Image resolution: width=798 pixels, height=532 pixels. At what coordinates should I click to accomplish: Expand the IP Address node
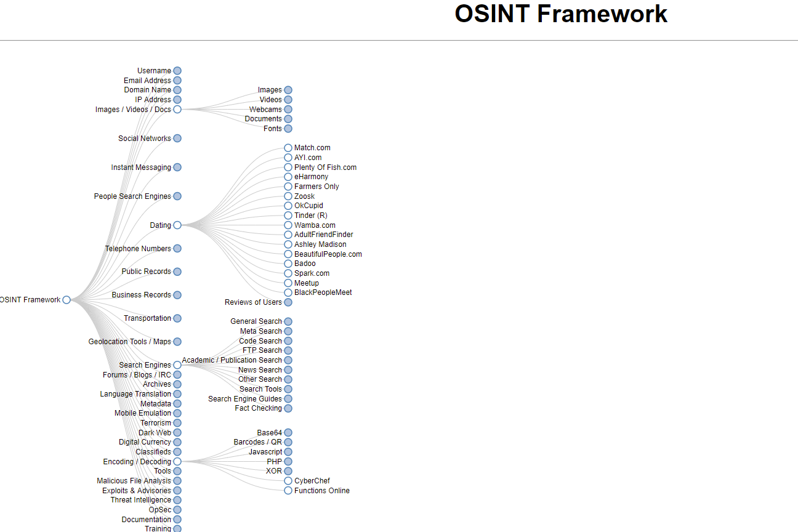[177, 100]
